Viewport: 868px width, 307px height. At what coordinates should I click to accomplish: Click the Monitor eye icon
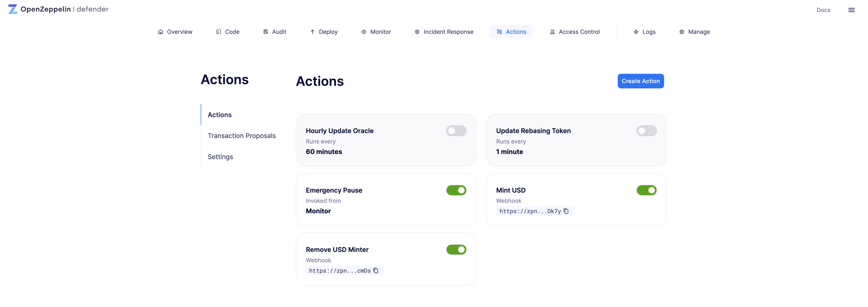tap(364, 32)
